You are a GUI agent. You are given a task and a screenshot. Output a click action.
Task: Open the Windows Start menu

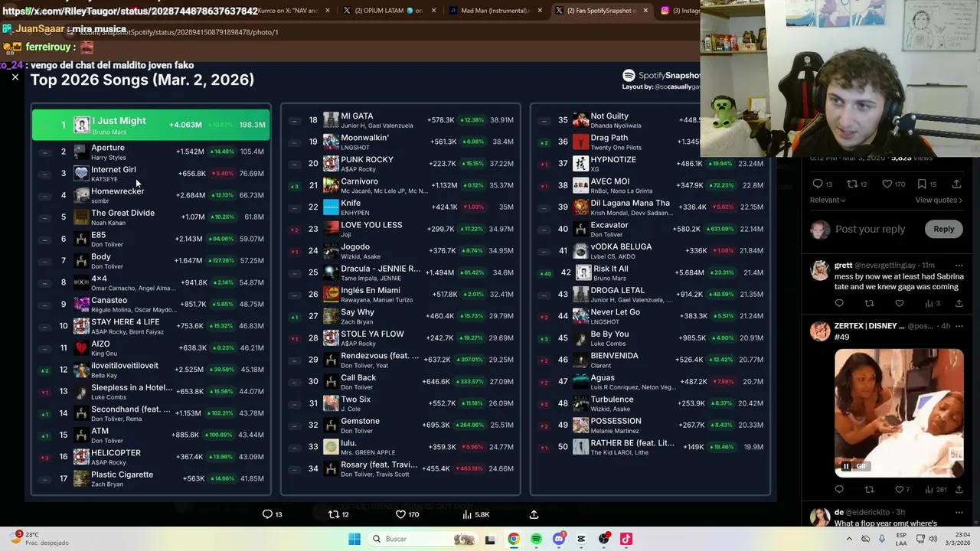pos(354,539)
